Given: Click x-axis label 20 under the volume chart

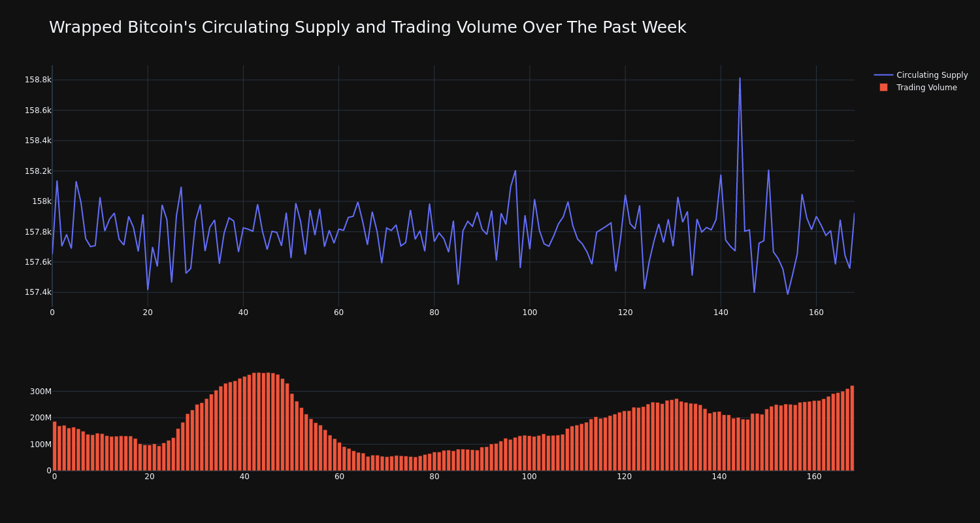Looking at the screenshot, I should click(150, 477).
